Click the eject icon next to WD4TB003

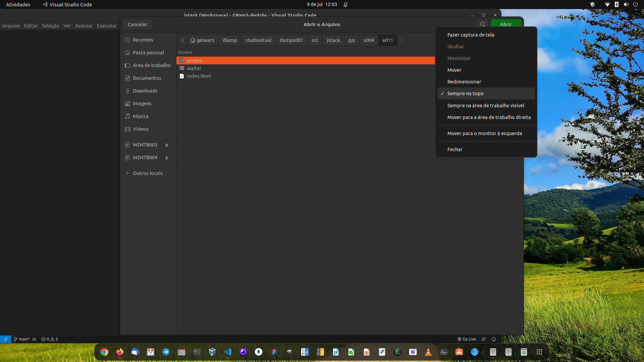[x=167, y=144]
